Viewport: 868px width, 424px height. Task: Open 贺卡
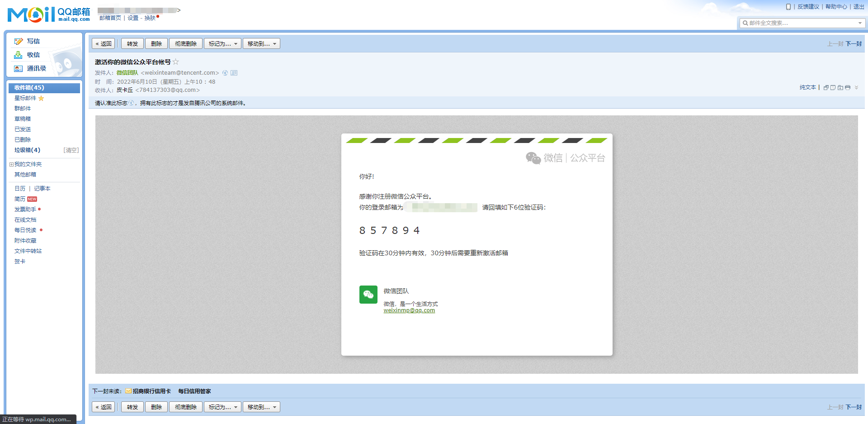(20, 262)
